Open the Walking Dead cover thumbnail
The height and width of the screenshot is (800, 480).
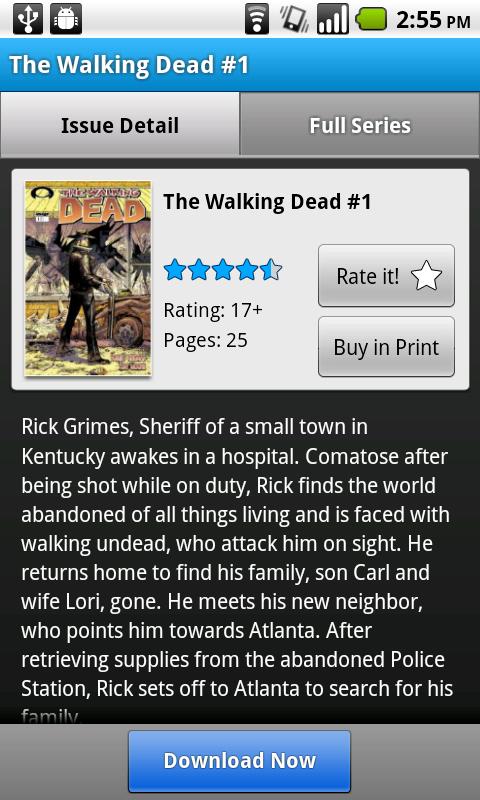(x=88, y=279)
